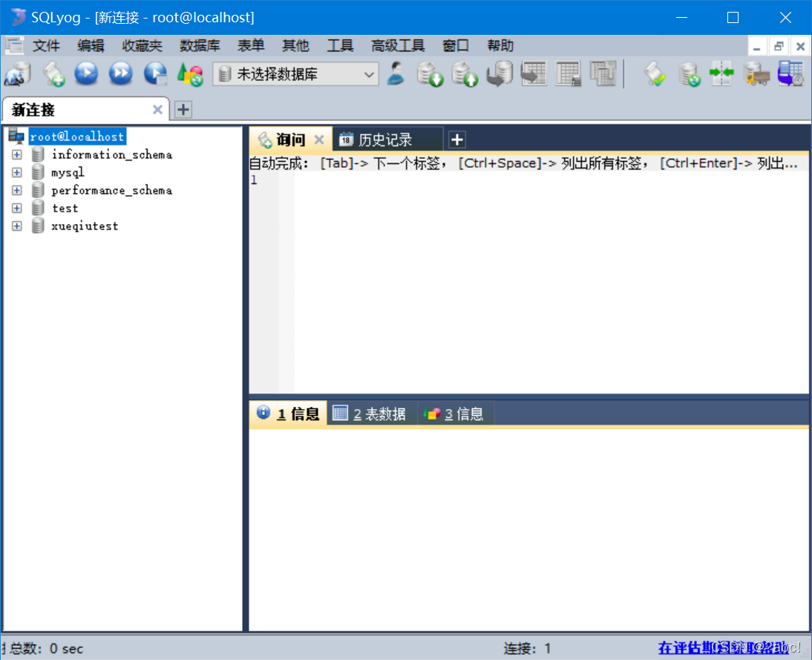
Task: Expand the performance_schema tree node
Action: (17, 190)
